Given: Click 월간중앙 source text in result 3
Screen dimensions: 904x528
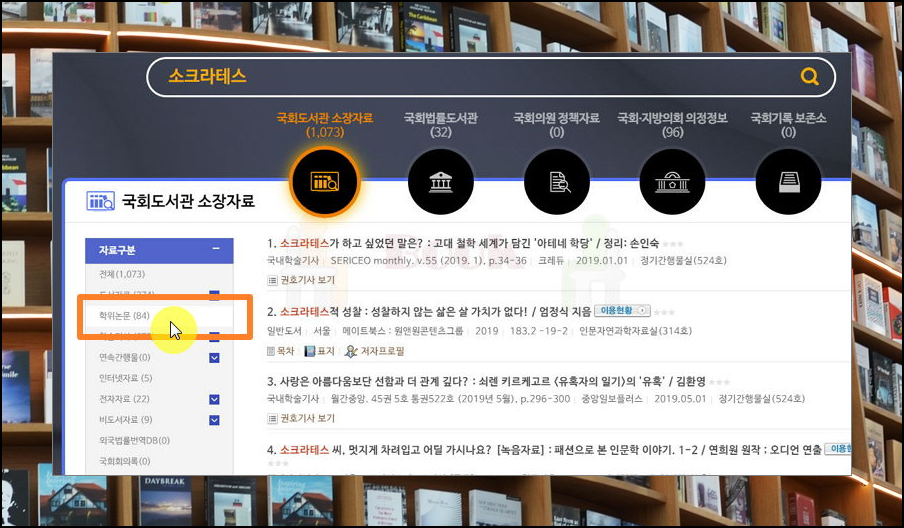Looking at the screenshot, I should [x=450, y=399].
